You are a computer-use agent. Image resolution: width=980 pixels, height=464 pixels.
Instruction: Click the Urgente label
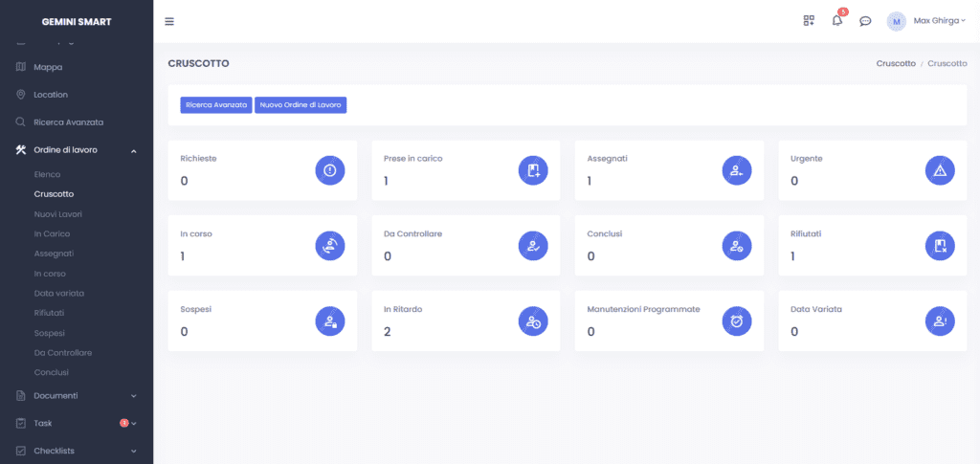click(x=806, y=159)
